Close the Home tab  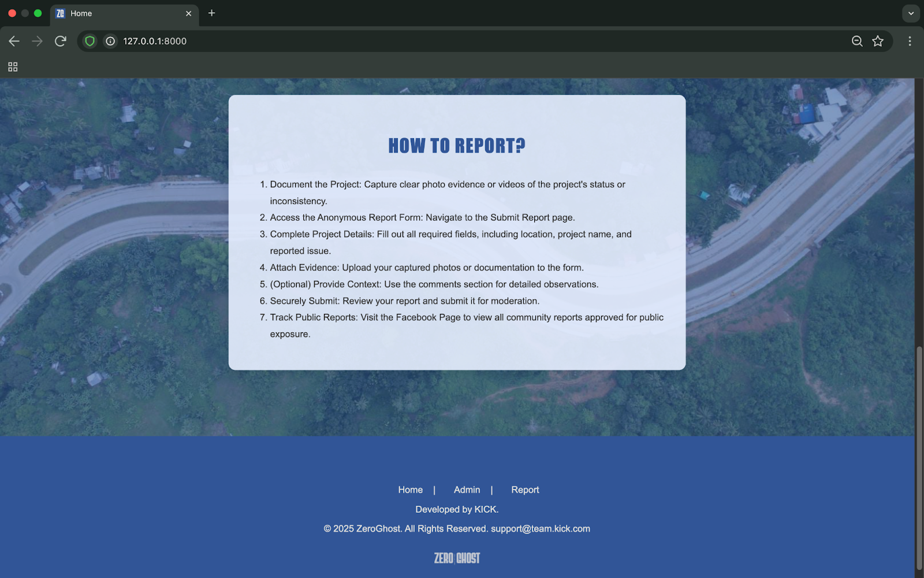188,13
